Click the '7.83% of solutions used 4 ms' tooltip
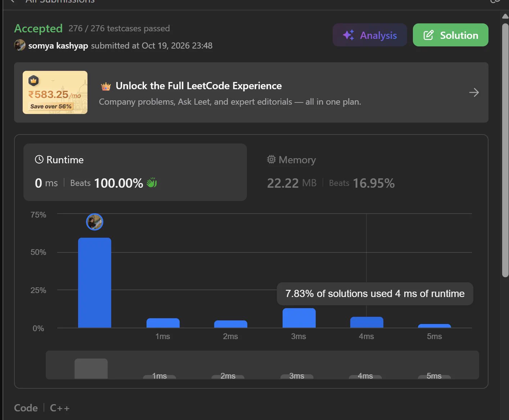Viewport: 509px width, 420px height. [x=375, y=294]
